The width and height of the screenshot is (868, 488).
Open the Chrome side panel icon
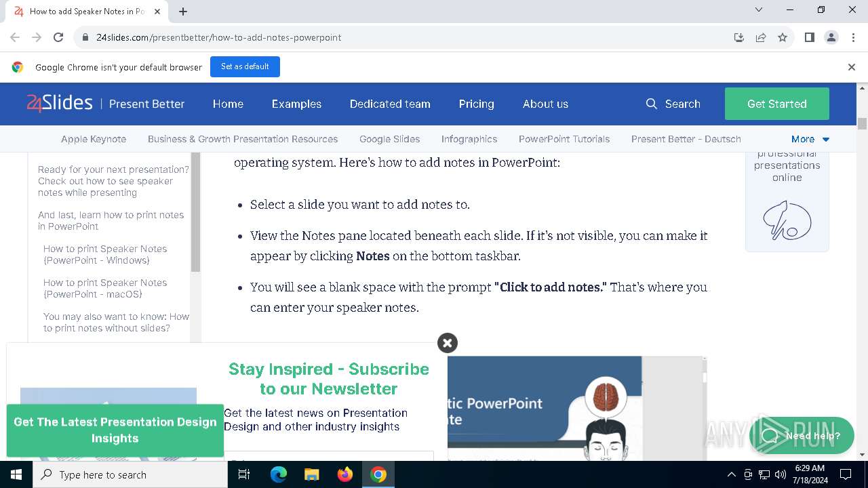(810, 37)
